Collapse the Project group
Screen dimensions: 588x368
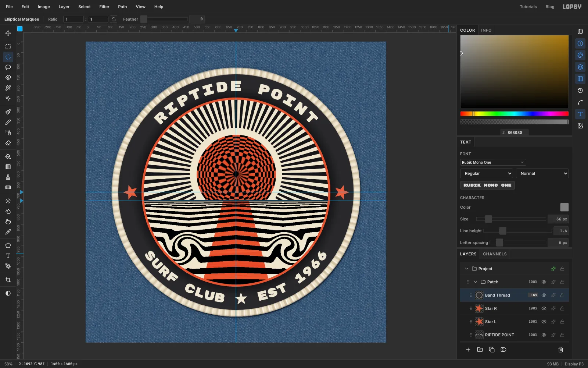click(x=467, y=269)
